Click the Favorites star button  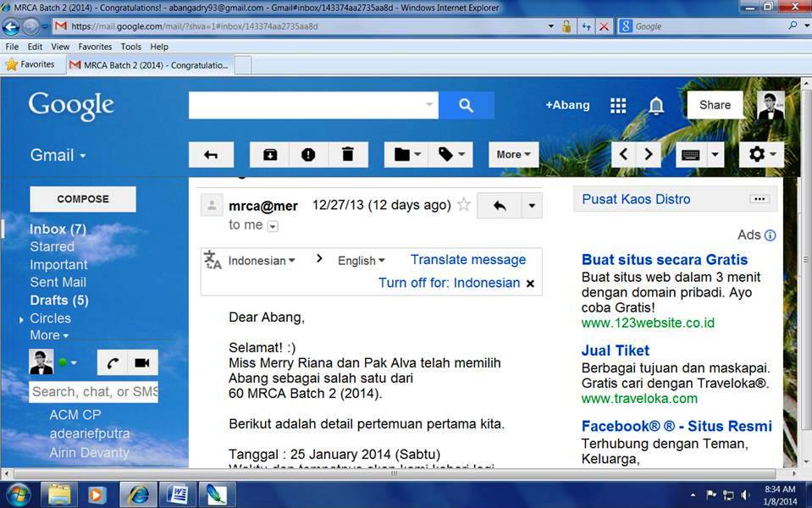pos(30,64)
